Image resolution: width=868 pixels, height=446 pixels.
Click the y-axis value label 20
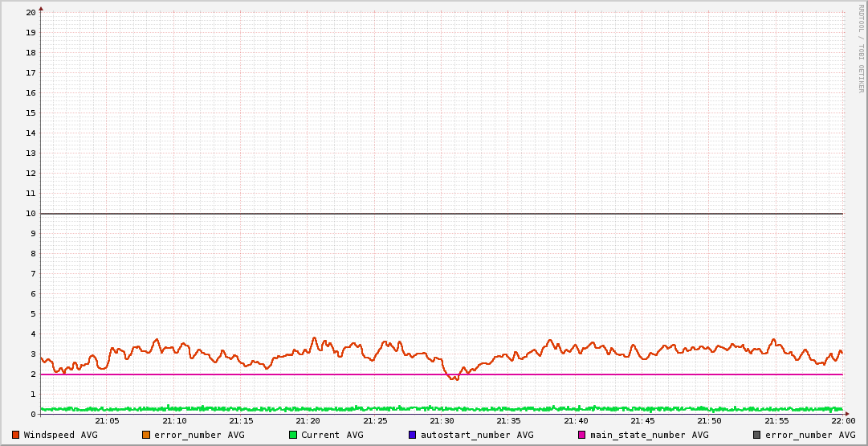[31, 13]
